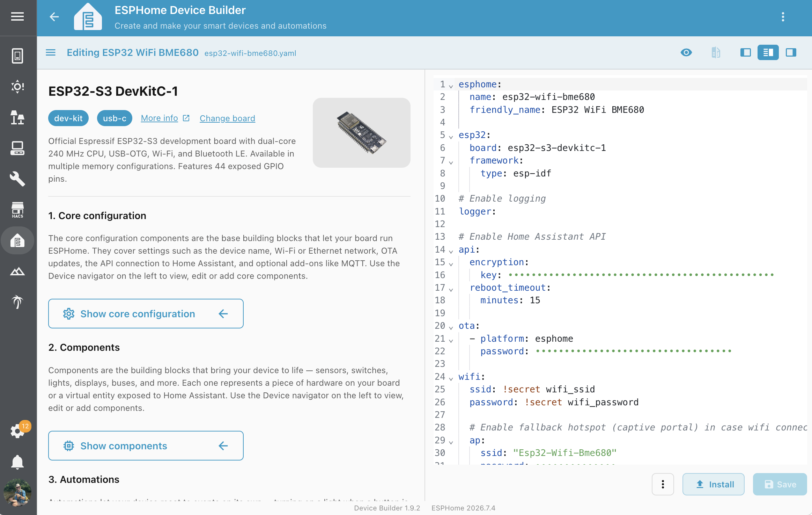Click Change board link
This screenshot has height=515, width=812.
[227, 118]
